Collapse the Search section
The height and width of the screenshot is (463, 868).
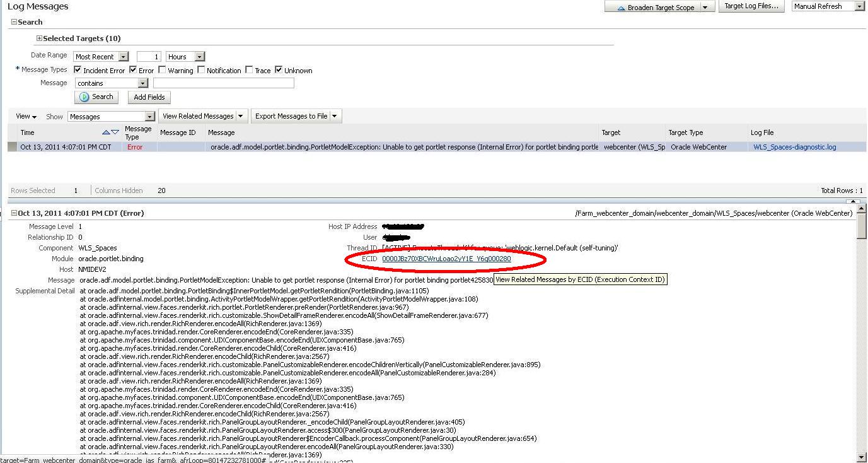14,21
